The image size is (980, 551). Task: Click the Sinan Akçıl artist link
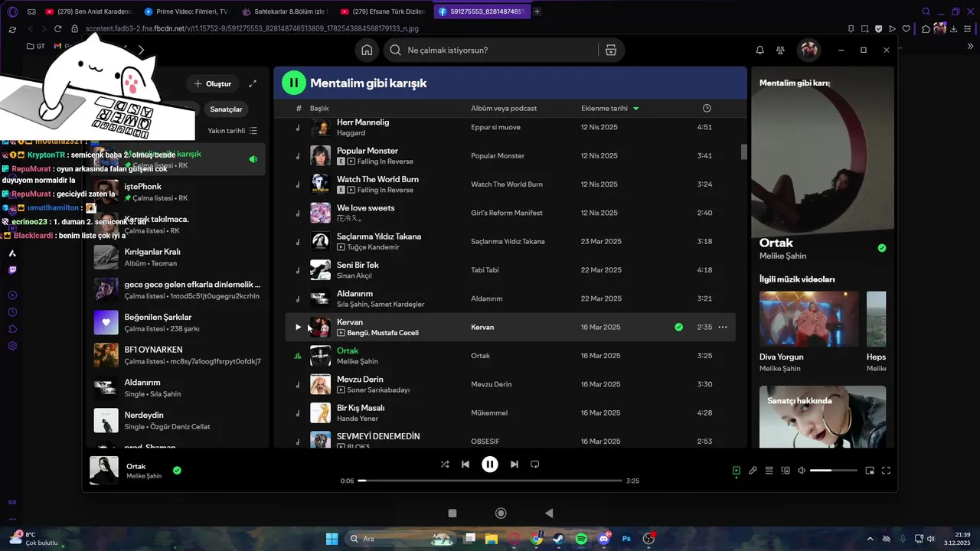point(354,275)
